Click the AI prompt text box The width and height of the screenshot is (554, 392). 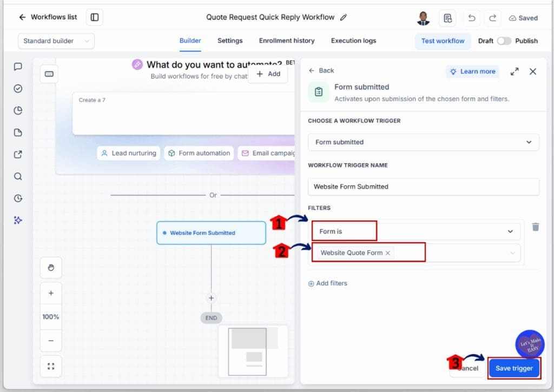tap(183, 114)
